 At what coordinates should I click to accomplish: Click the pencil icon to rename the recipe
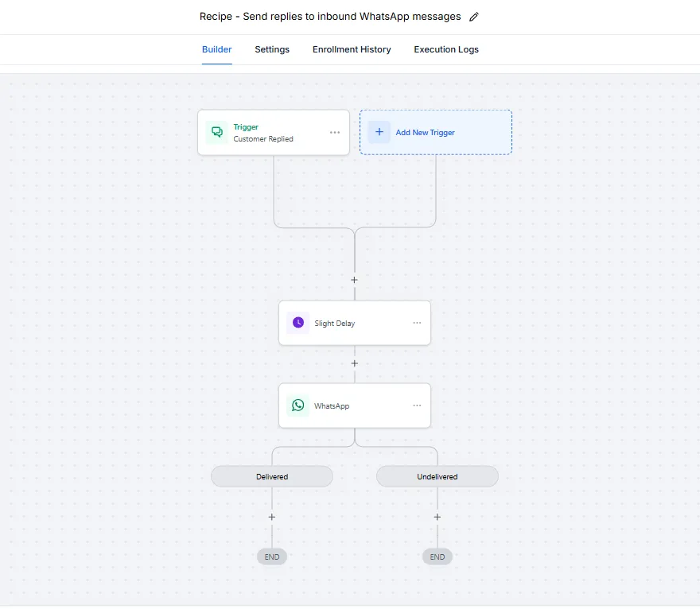coord(475,17)
